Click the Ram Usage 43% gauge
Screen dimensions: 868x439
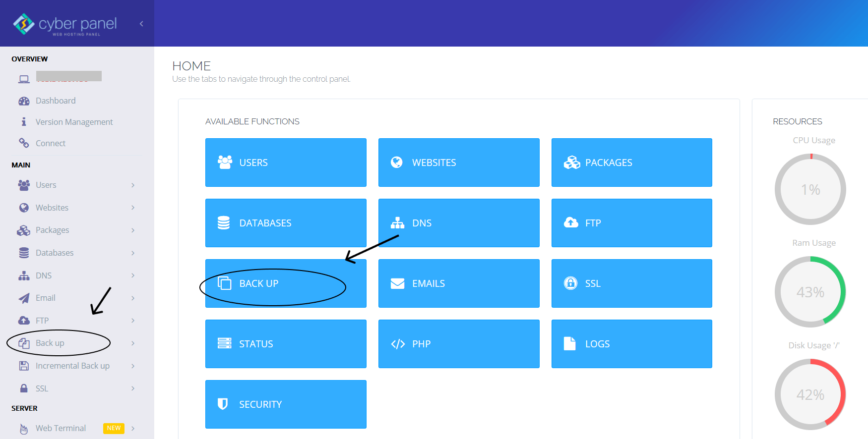click(810, 292)
